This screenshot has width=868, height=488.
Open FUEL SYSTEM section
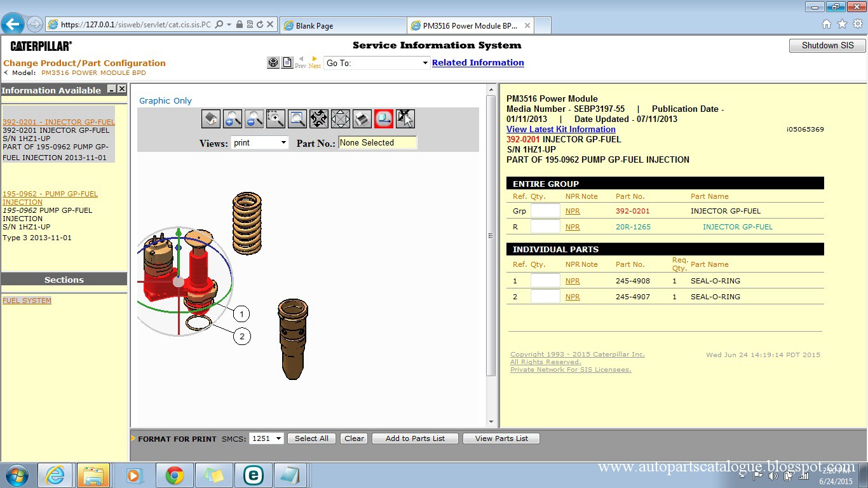coord(27,301)
